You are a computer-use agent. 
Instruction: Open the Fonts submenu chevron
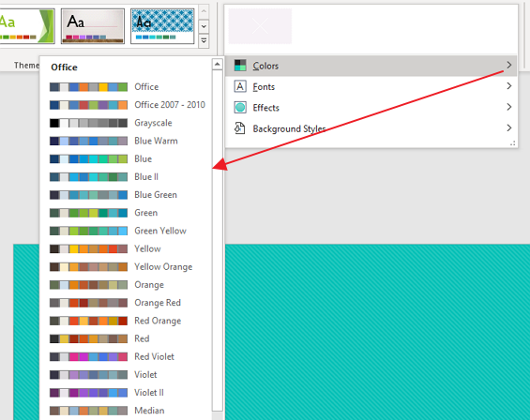(509, 86)
